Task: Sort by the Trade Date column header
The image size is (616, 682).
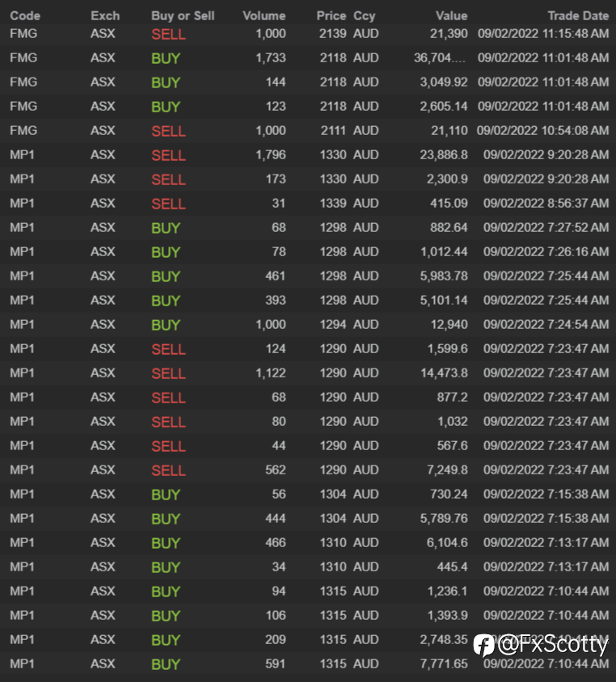Action: (x=578, y=15)
